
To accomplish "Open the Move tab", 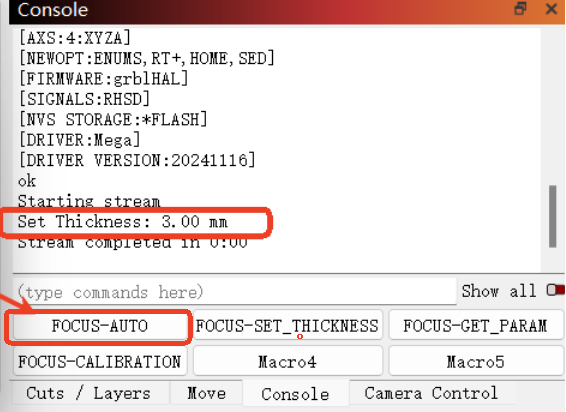I will tap(206, 393).
